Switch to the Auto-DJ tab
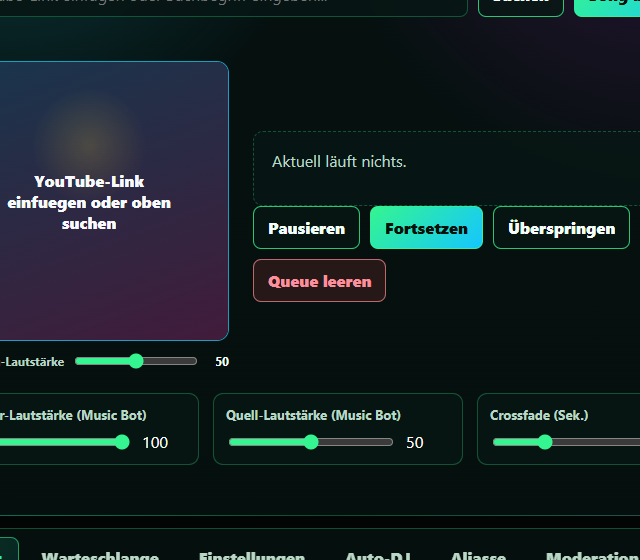640x560 pixels. coord(378,555)
